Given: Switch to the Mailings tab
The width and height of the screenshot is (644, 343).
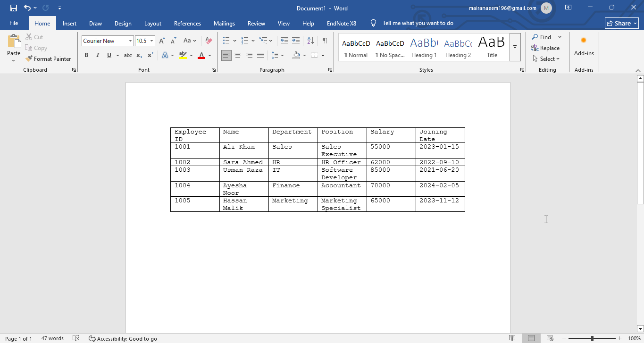Looking at the screenshot, I should coord(224,24).
